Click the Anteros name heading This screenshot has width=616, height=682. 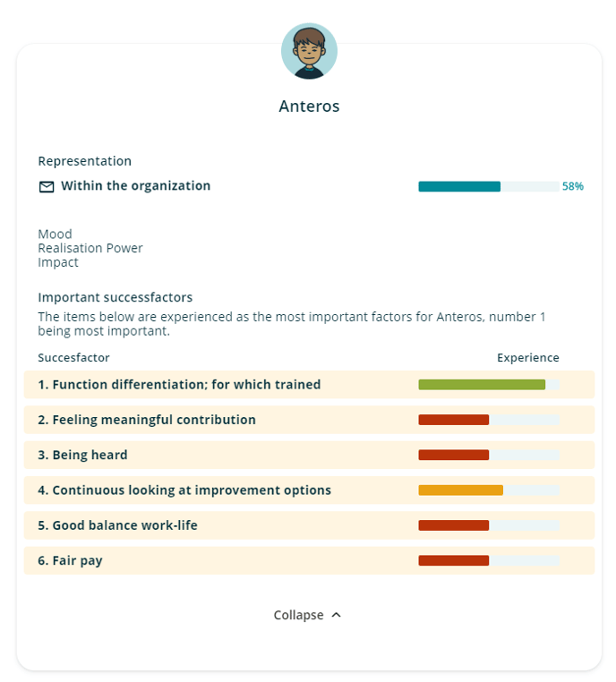309,107
